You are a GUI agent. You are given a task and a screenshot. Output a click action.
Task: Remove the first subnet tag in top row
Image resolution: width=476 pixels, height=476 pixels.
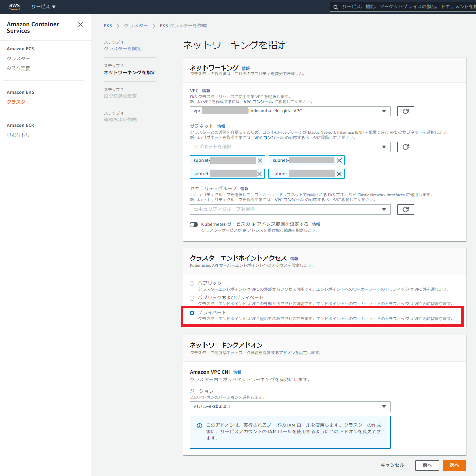pyautogui.click(x=260, y=160)
